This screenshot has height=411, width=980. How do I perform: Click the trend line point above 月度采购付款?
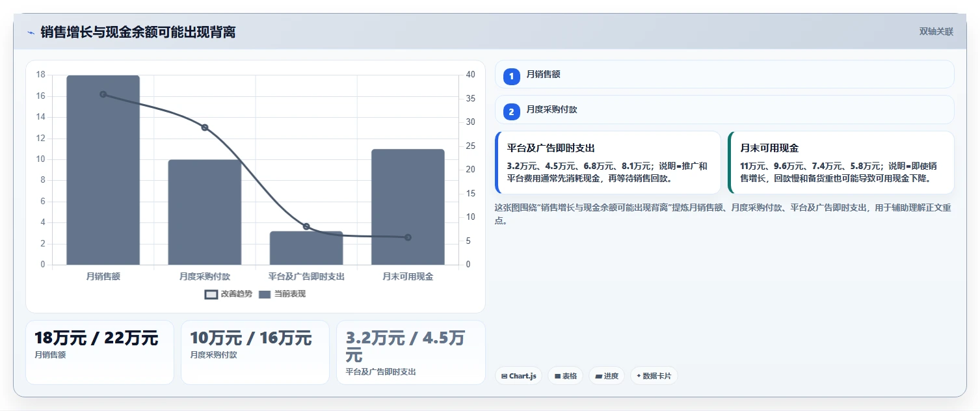tap(205, 127)
